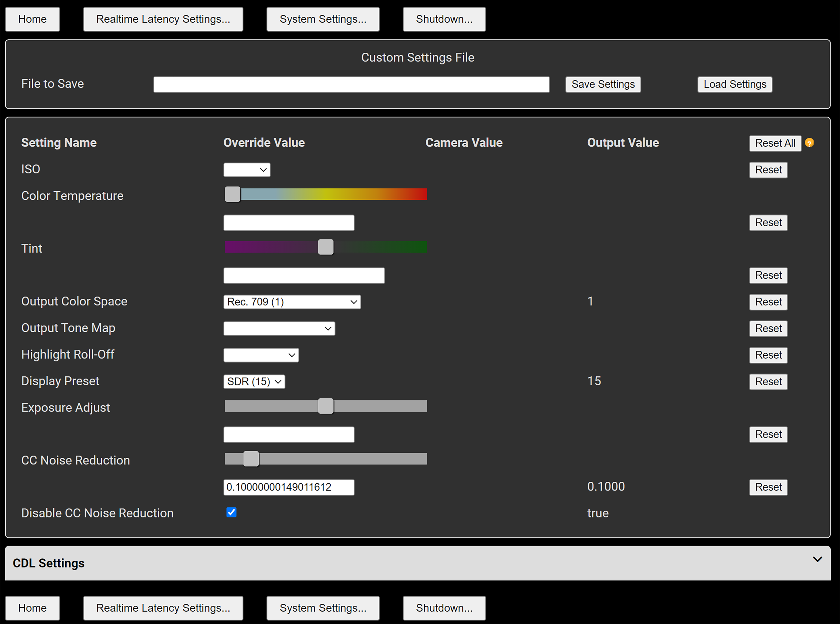Click the top Home button

pos(32,19)
